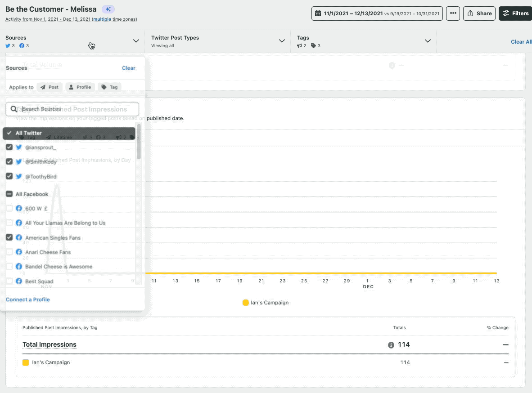Click Connect a Profile link
The image size is (532, 393).
pos(28,299)
